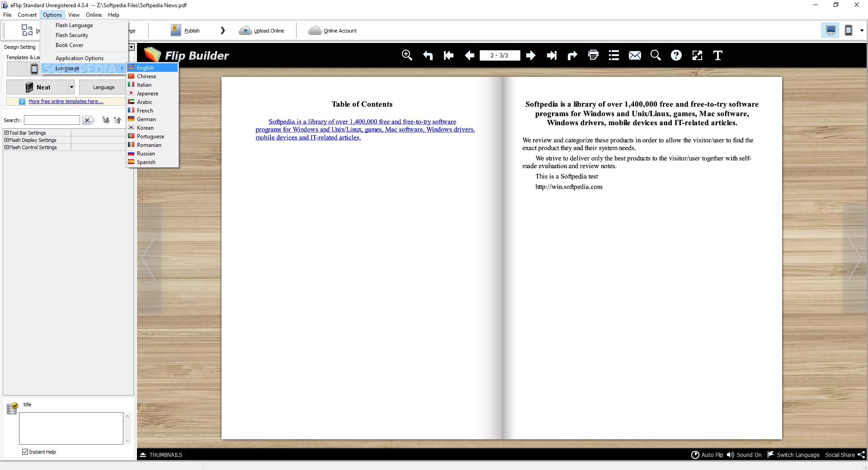This screenshot has height=470, width=868.
Task: Go to previous page arrow
Action: click(x=470, y=55)
